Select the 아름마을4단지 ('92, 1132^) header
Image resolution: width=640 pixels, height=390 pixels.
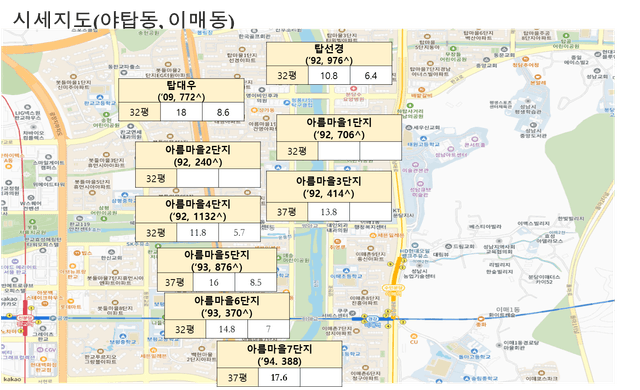click(x=198, y=210)
